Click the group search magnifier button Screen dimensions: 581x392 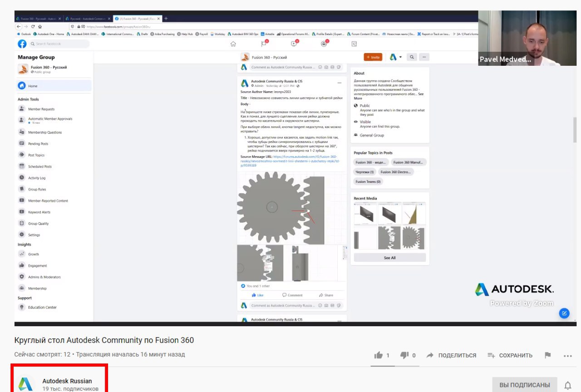coord(412,57)
